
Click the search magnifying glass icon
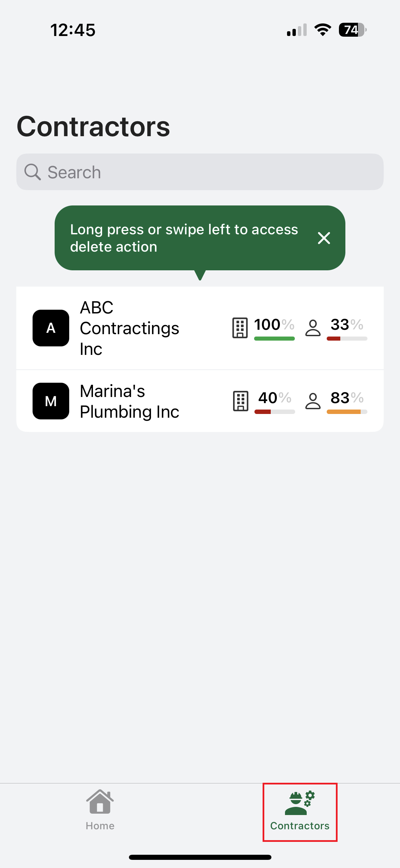(x=33, y=172)
